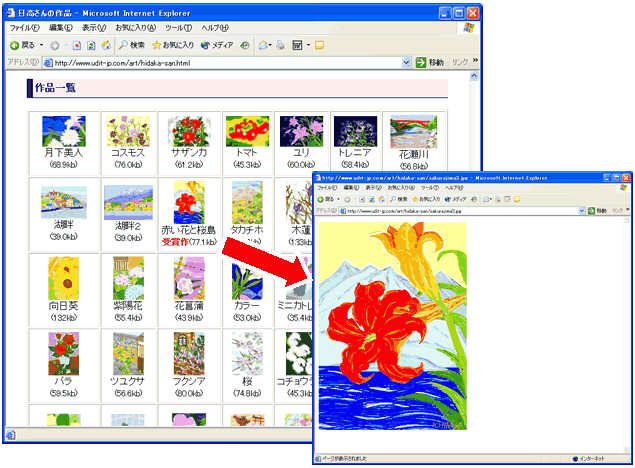
Task: Click the Discuss icon in the main toolbar
Action: (x=320, y=45)
